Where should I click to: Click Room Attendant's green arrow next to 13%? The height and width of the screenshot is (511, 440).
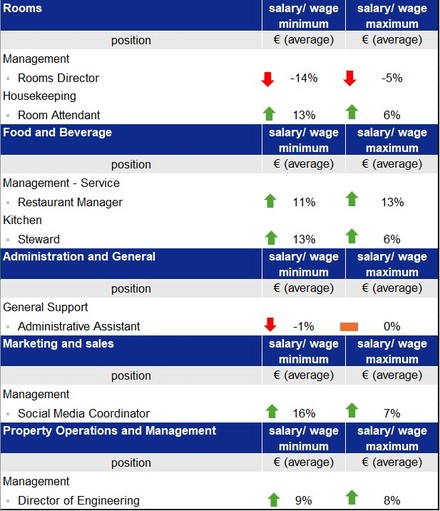coord(269,114)
